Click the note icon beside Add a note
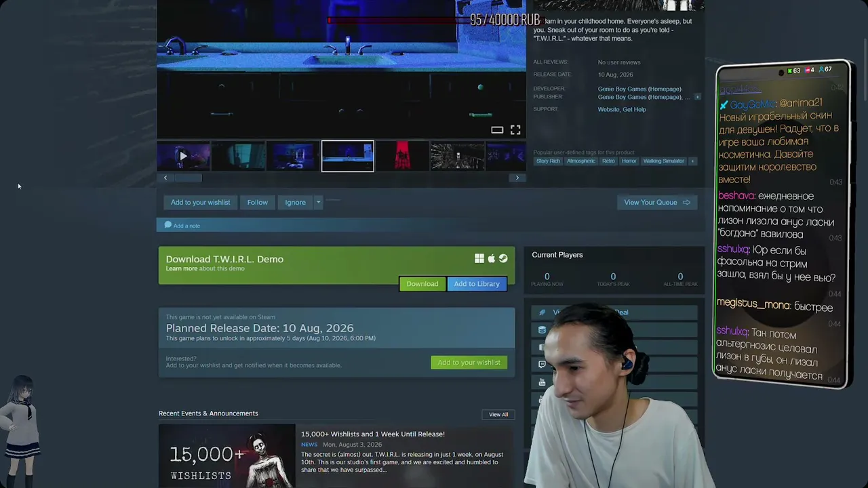Image resolution: width=868 pixels, height=488 pixels. pos(168,225)
